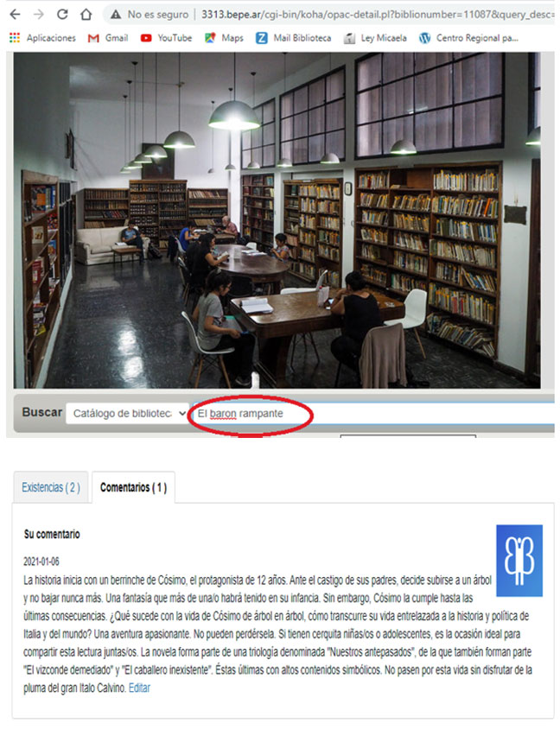The width and height of the screenshot is (560, 736).
Task: Click the browser back arrow
Action: pyautogui.click(x=15, y=15)
